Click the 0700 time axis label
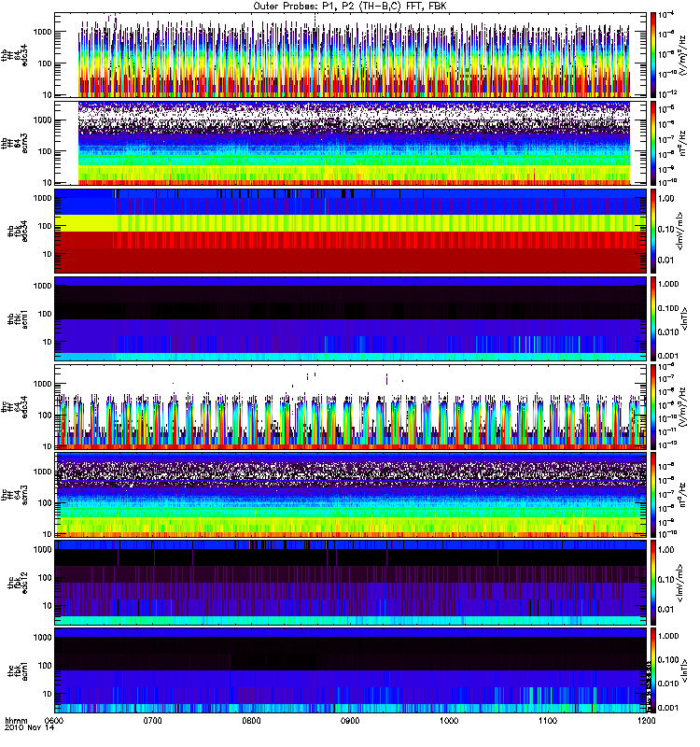The height and width of the screenshot is (747, 700). [153, 720]
